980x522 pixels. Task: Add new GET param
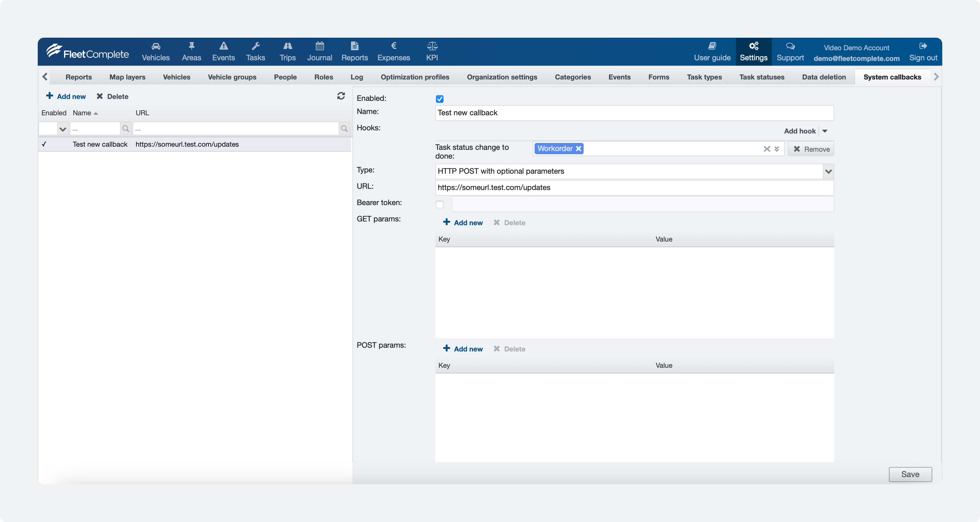463,223
